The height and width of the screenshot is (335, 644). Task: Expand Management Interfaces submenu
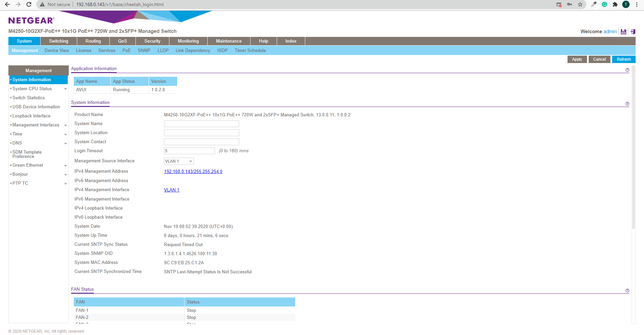(65, 125)
